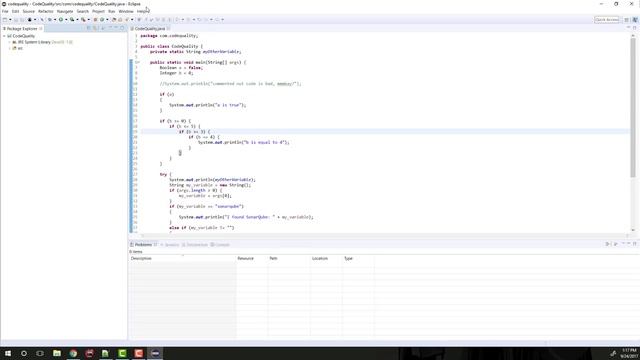This screenshot has width=640, height=360.
Task: Click the "try {" line in editor
Action: tap(166, 174)
